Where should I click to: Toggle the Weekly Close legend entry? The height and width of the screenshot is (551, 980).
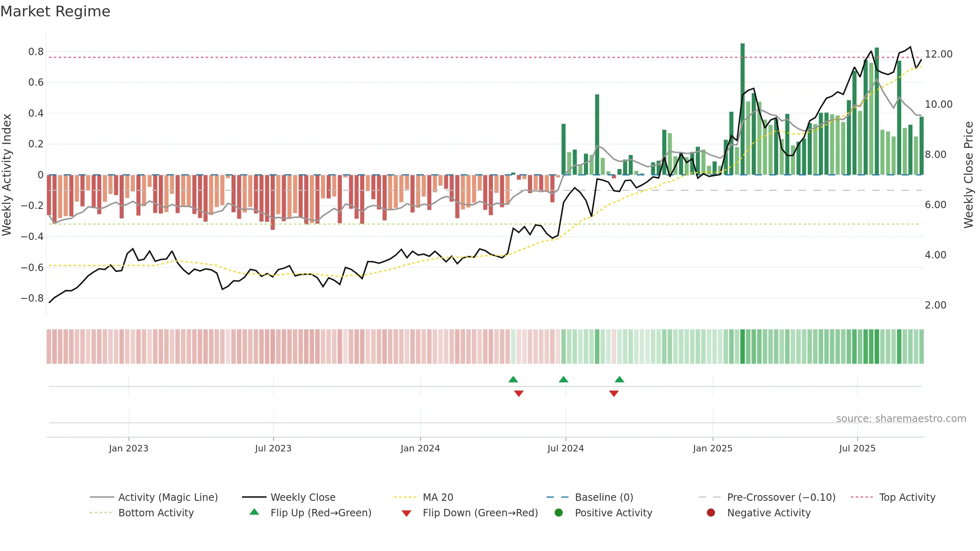coord(289,497)
